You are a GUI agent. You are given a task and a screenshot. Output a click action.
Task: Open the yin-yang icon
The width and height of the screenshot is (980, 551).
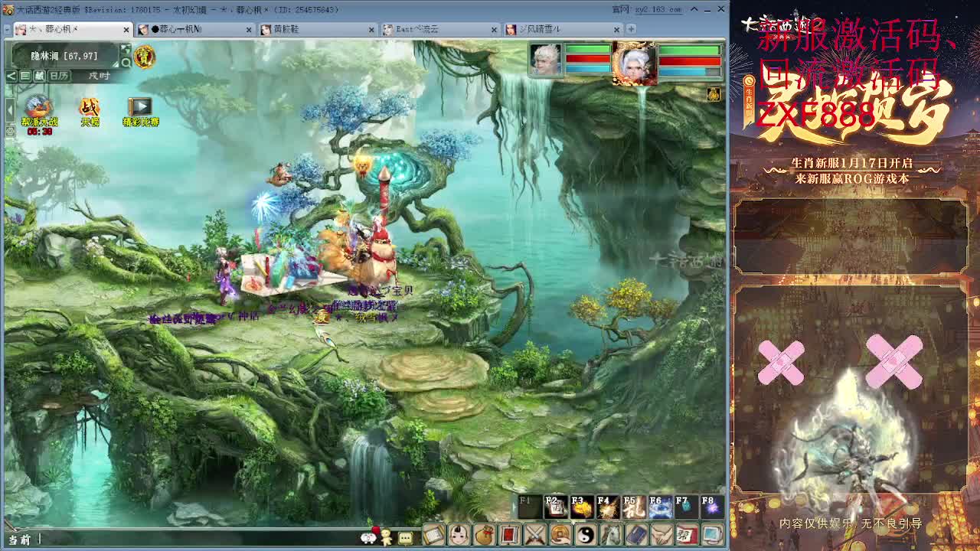tap(586, 536)
